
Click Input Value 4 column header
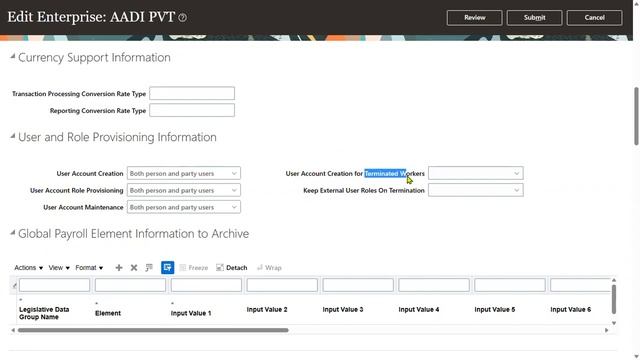pos(419,309)
